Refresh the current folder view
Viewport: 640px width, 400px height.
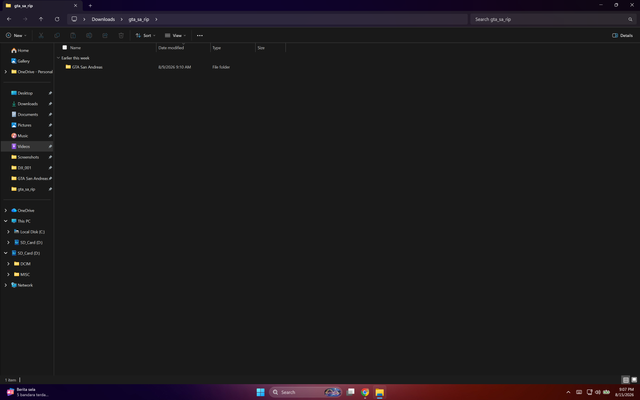click(x=57, y=19)
